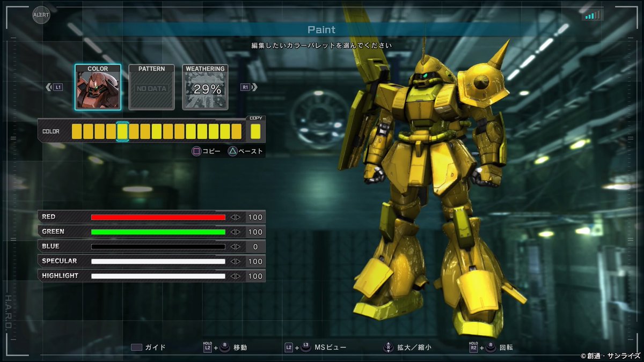Click the HOLD R2 icon beside 回転
This screenshot has width=644, height=362.
(474, 347)
